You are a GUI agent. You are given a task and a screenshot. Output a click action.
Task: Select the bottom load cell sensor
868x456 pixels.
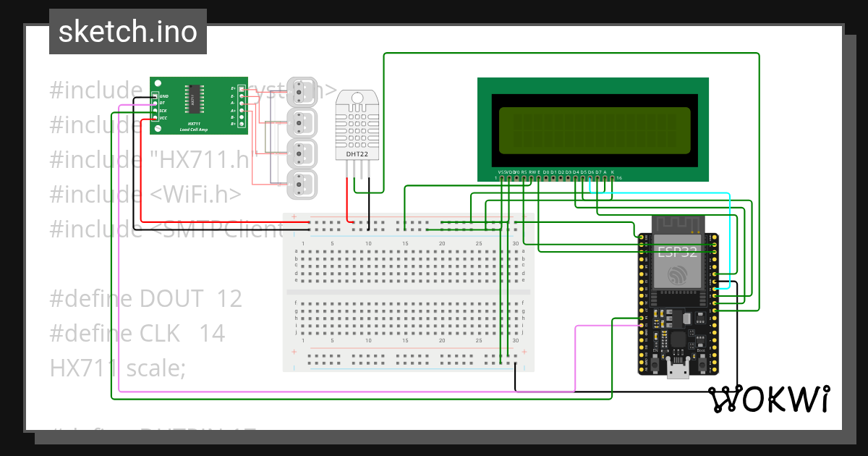pyautogui.click(x=303, y=185)
